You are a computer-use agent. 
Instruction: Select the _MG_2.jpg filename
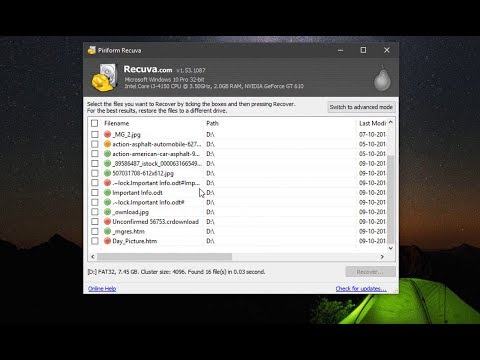click(126, 135)
